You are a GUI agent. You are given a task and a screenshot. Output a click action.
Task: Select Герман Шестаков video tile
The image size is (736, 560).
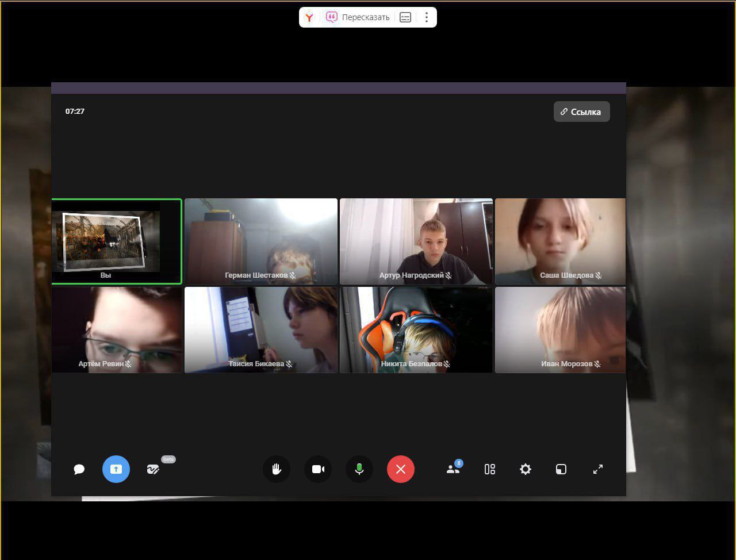tap(261, 241)
